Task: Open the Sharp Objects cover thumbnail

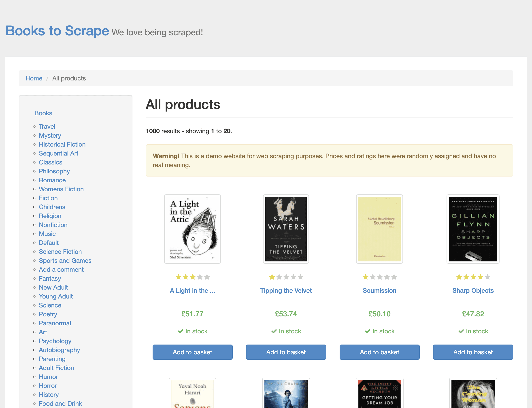Action: 473,229
